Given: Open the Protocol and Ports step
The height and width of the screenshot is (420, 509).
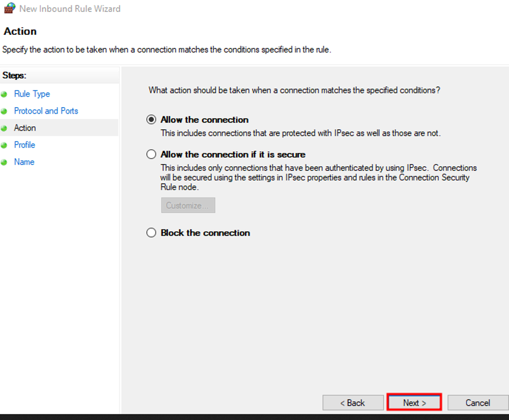Looking at the screenshot, I should (x=46, y=110).
